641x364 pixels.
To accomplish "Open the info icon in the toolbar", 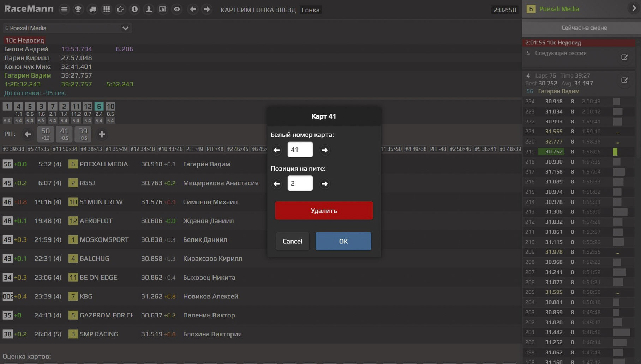I will [x=134, y=10].
